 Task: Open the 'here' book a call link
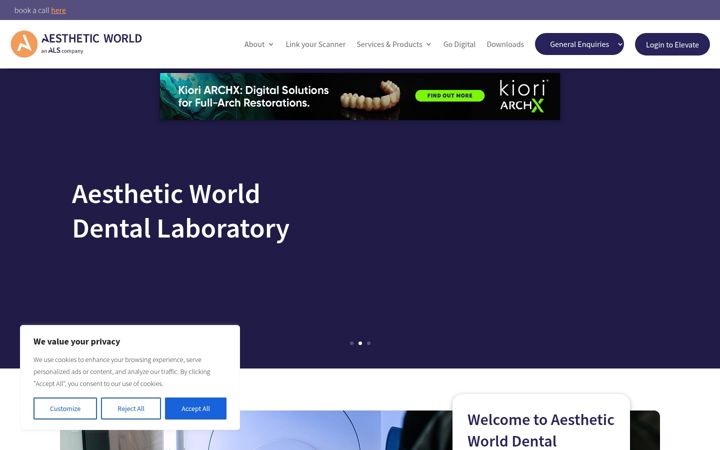[58, 11]
